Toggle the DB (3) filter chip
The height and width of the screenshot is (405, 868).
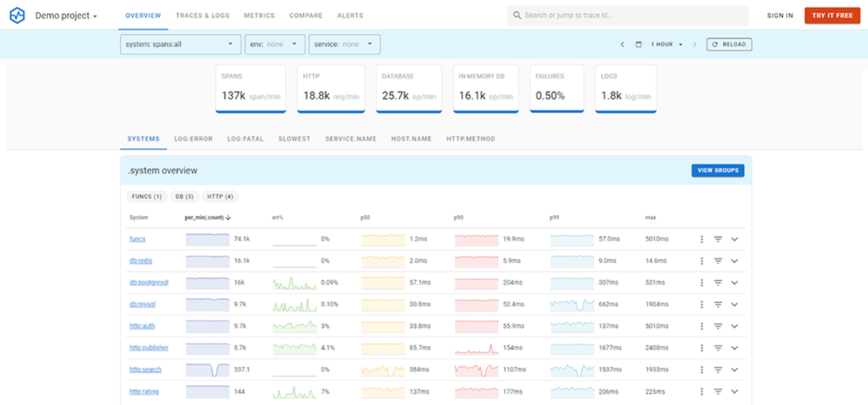click(184, 197)
